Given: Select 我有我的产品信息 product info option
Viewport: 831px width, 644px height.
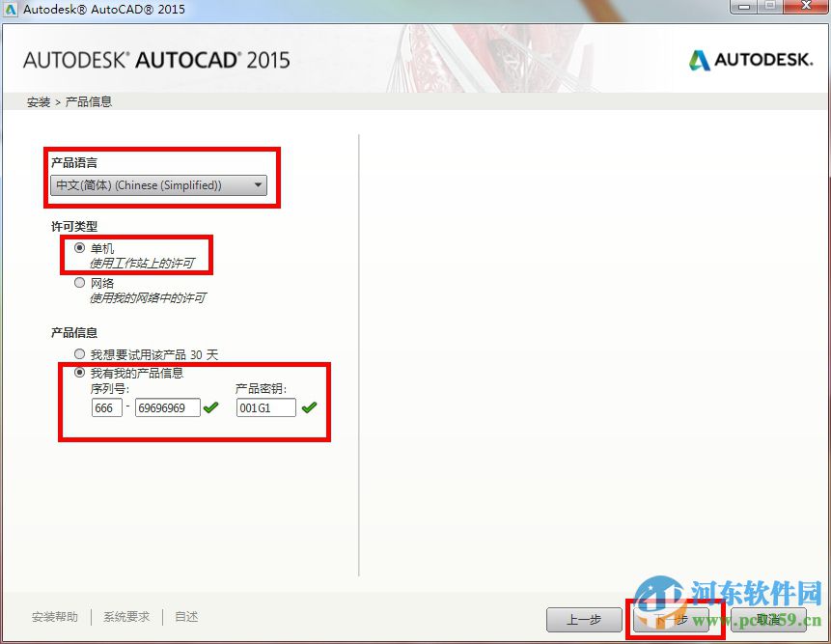Looking at the screenshot, I should (x=79, y=373).
